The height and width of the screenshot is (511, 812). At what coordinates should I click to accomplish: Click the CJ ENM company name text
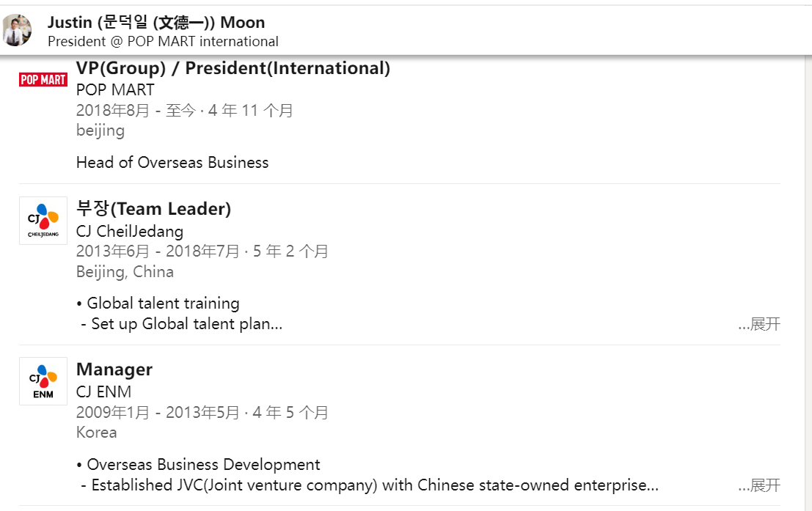[x=103, y=392]
